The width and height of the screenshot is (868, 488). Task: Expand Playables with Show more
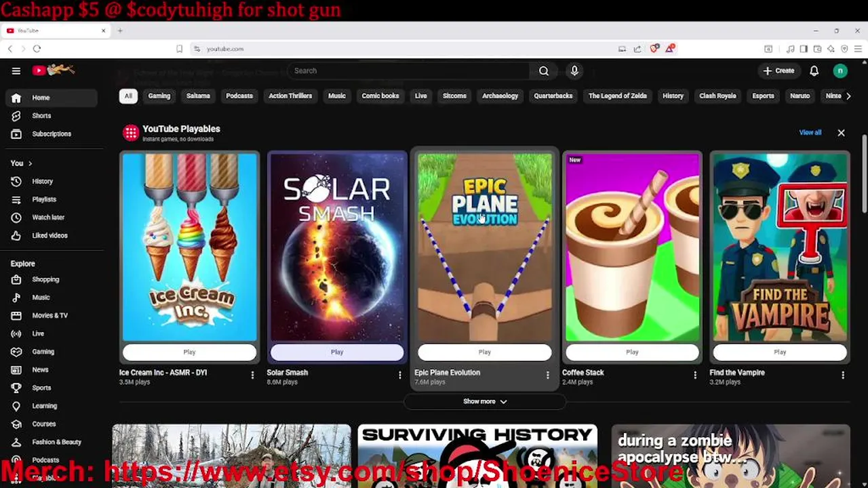click(x=484, y=401)
